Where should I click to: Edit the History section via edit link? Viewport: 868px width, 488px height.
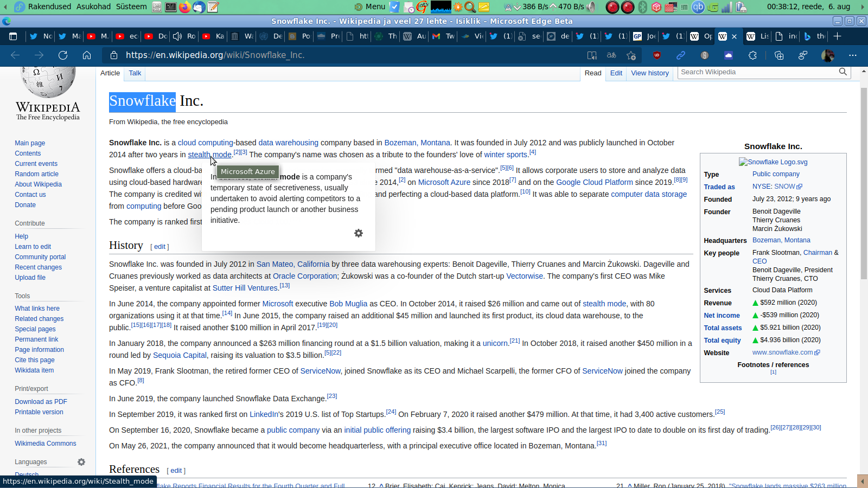(x=159, y=247)
